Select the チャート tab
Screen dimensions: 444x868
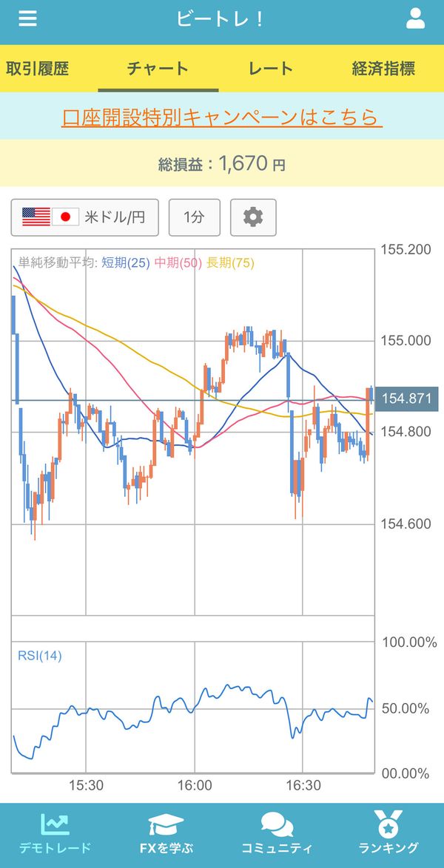[158, 69]
